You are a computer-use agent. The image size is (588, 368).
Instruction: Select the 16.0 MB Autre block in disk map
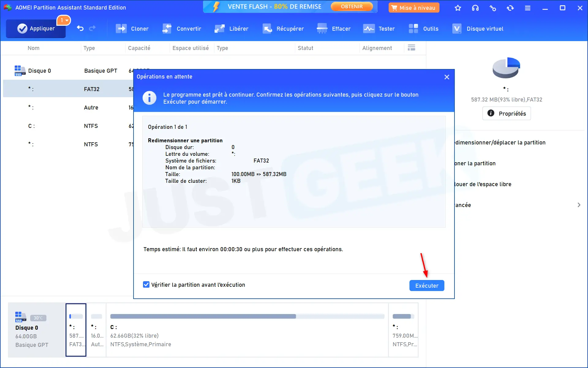pyautogui.click(x=97, y=330)
